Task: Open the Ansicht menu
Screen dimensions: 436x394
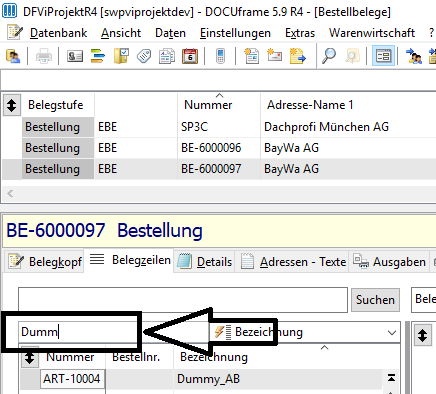Action: click(x=121, y=33)
